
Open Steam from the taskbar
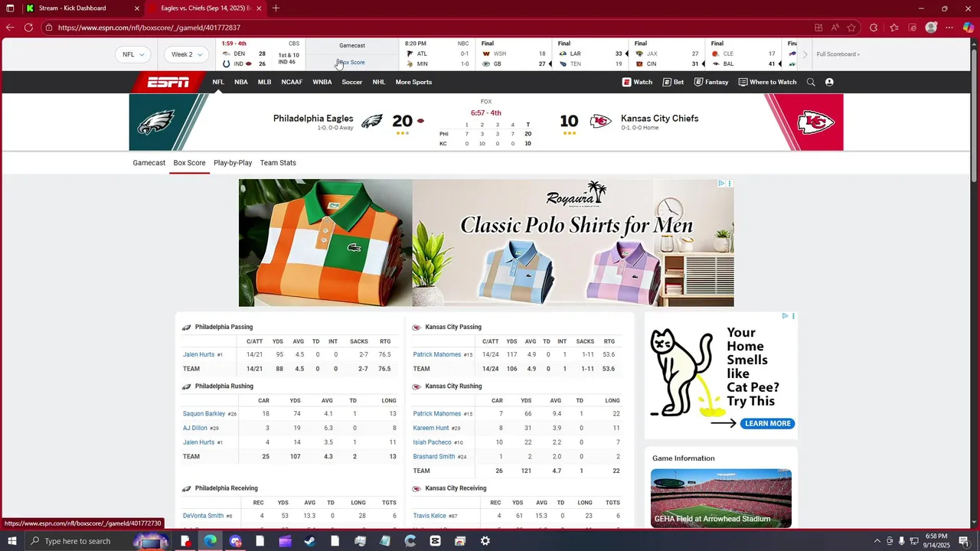tap(310, 541)
